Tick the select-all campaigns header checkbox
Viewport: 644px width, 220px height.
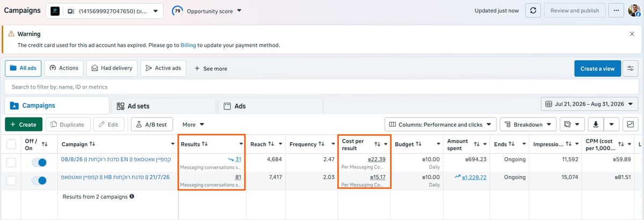click(x=11, y=144)
